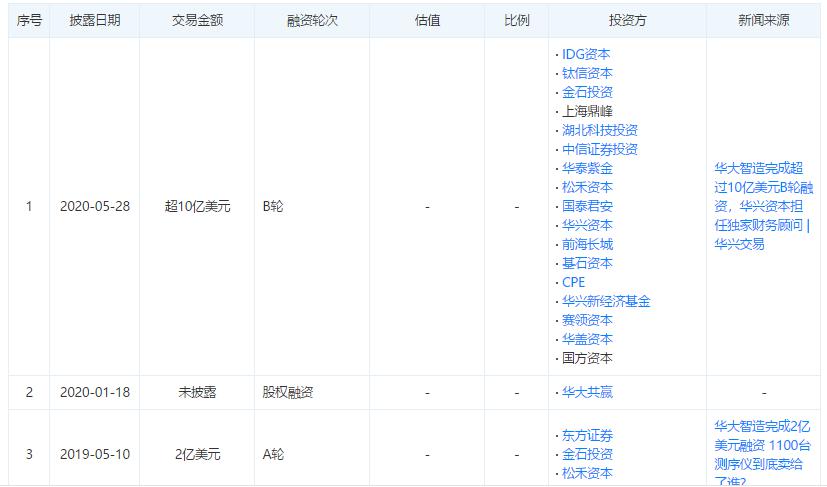
Task: Select the amount 超10亿美元
Action: [x=197, y=206]
